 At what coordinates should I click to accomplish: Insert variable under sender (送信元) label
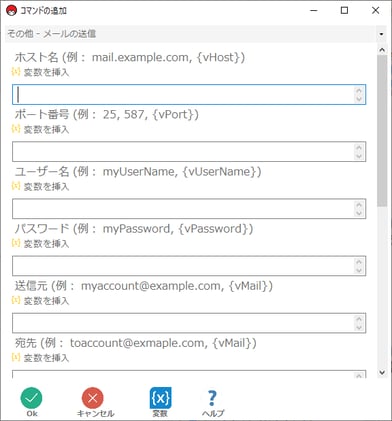41,301
